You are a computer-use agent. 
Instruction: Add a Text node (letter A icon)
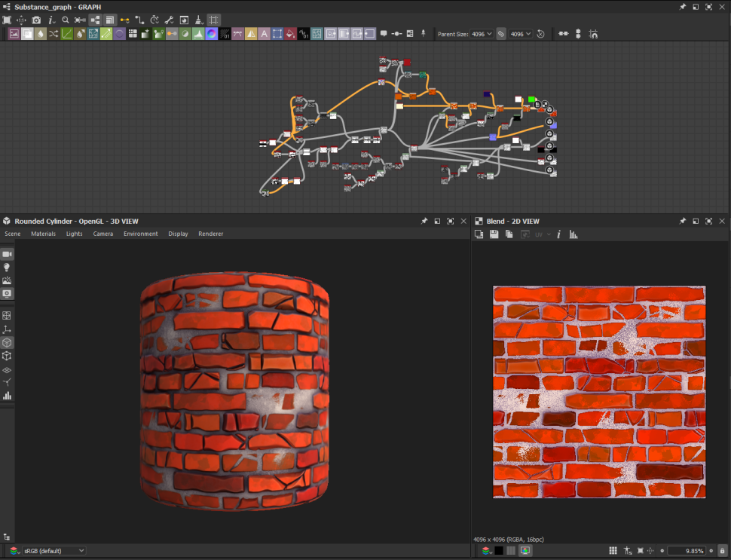pyautogui.click(x=264, y=34)
